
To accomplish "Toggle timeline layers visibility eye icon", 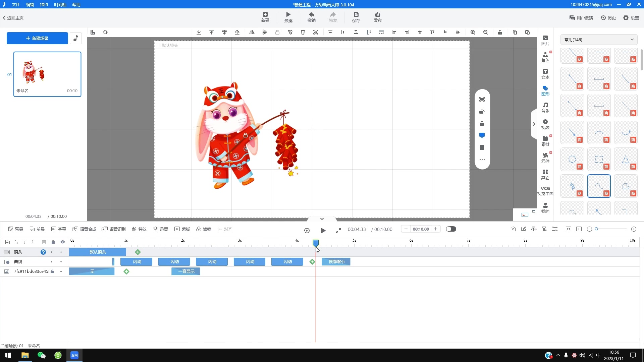I will pyautogui.click(x=62, y=242).
